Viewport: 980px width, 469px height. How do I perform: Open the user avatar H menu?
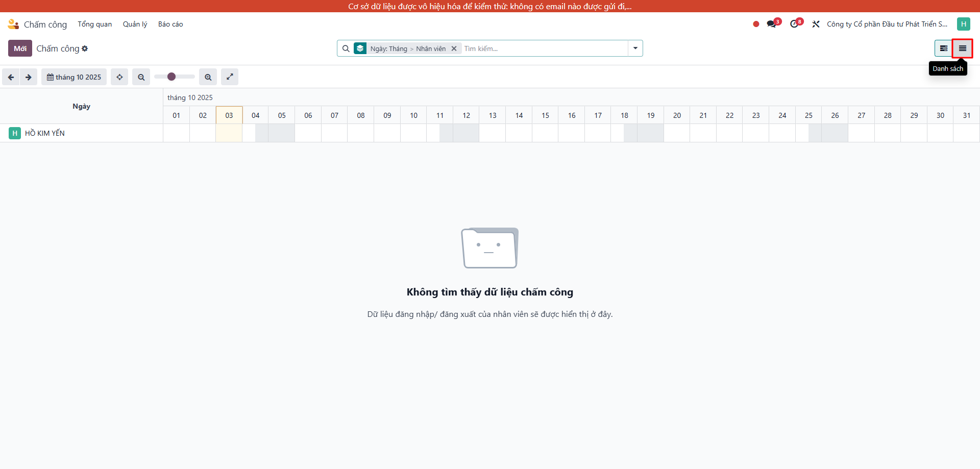pos(964,24)
